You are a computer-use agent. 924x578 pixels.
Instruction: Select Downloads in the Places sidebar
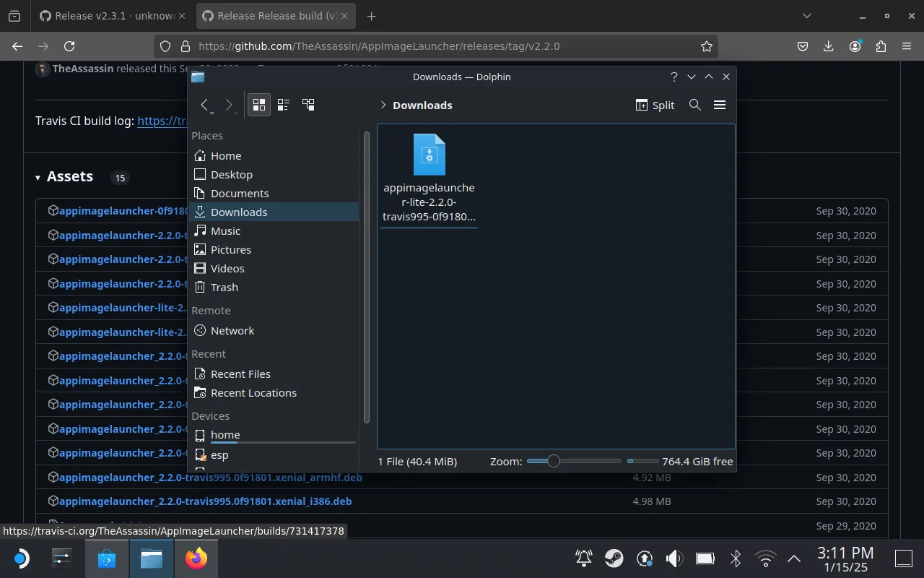(239, 212)
